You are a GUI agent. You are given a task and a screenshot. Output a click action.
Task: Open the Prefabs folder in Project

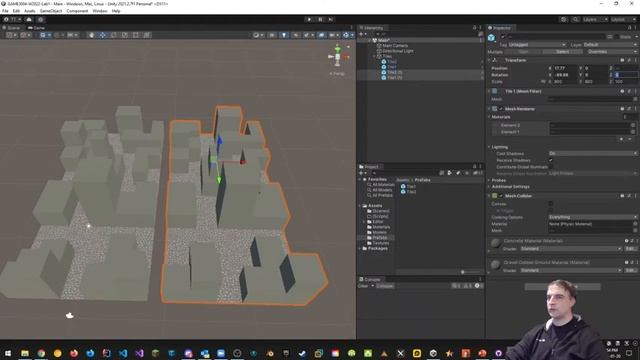(380, 238)
